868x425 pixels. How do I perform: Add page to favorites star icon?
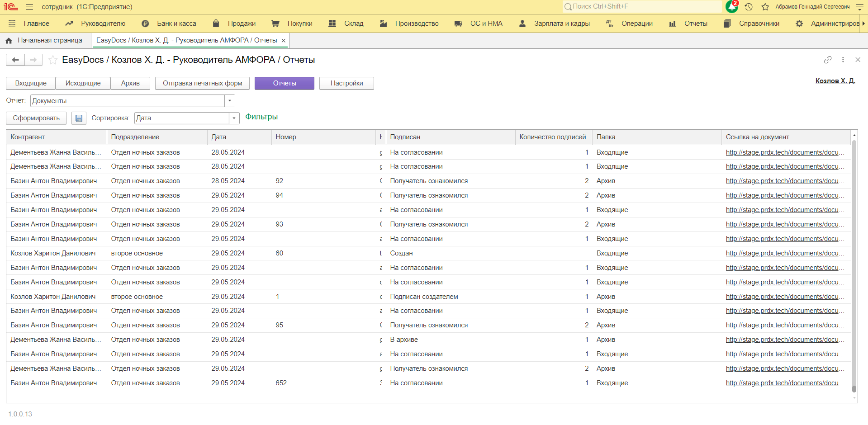click(x=53, y=60)
